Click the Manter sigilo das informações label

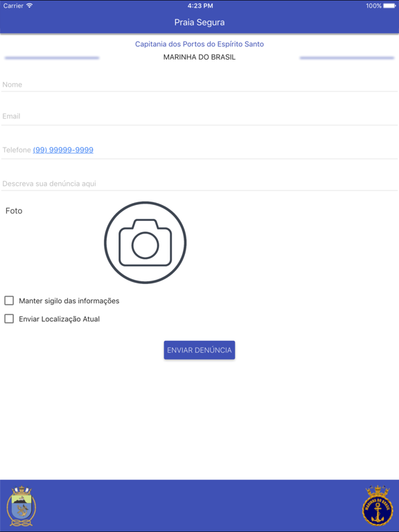(69, 301)
